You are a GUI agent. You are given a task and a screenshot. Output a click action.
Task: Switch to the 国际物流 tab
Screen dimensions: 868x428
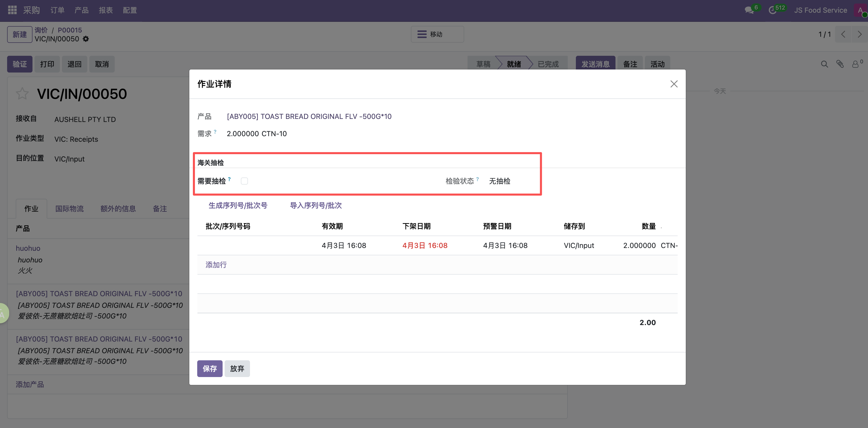click(69, 209)
